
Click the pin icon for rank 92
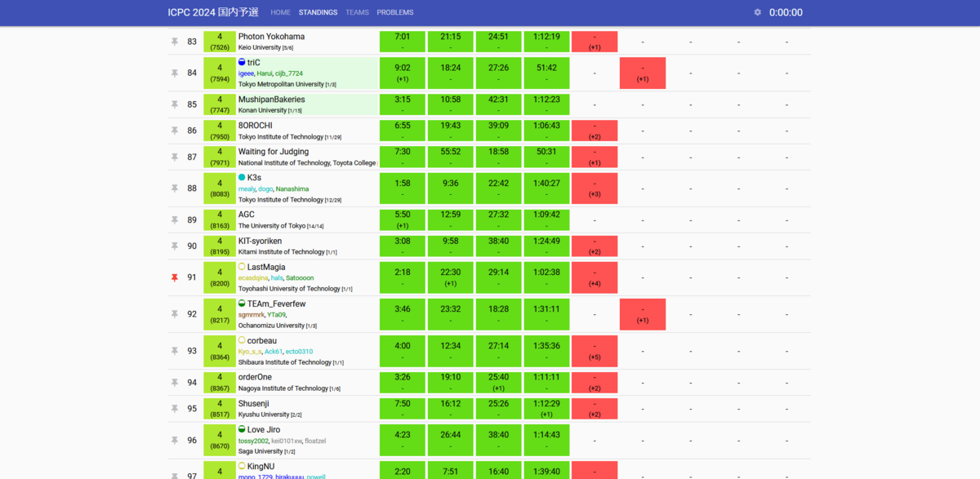coord(174,314)
